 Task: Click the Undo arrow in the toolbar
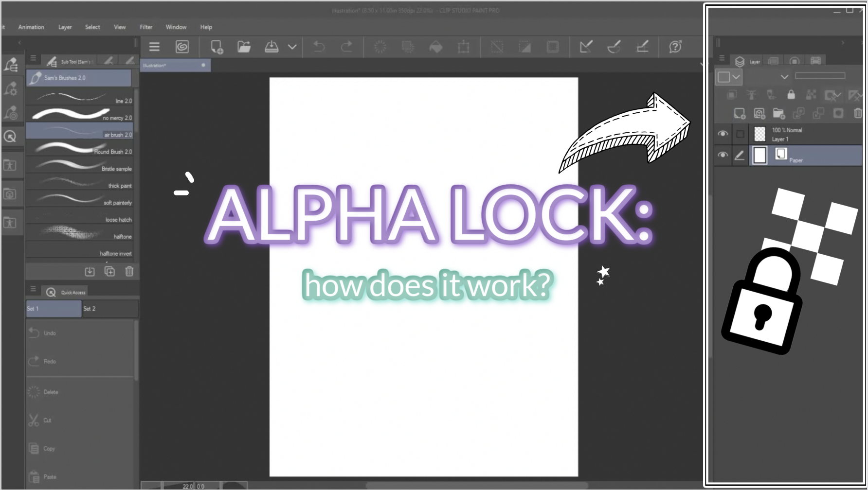coord(319,46)
